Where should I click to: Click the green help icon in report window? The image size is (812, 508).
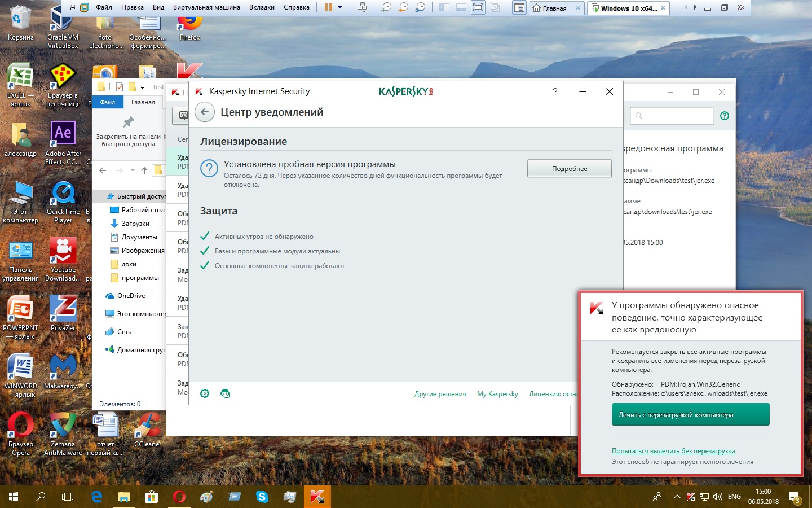(x=725, y=116)
